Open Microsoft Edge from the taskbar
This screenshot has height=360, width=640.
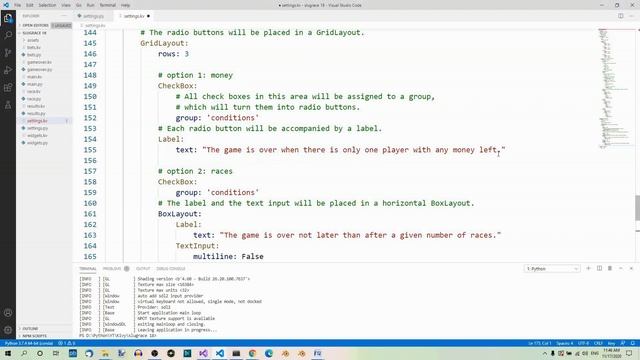(x=269, y=353)
